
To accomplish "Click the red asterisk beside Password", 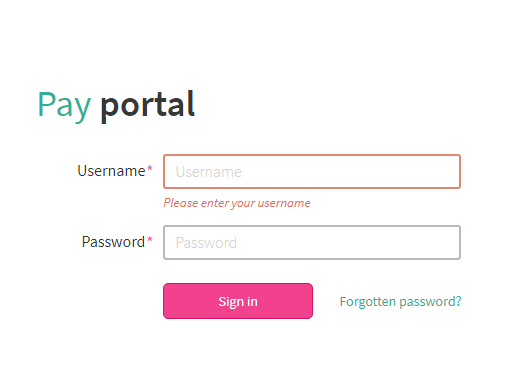I will (x=150, y=239).
